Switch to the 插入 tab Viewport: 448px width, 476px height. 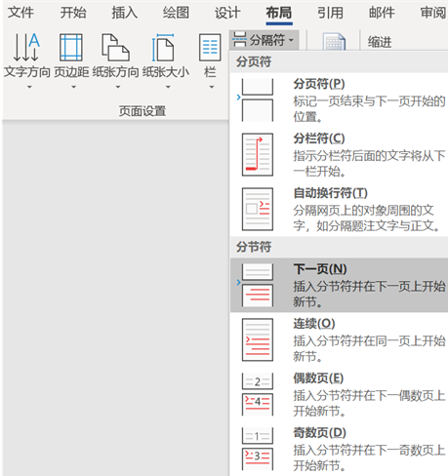(124, 13)
